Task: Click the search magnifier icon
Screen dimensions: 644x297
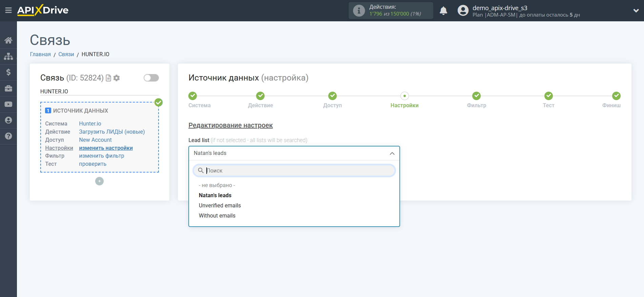Action: (201, 170)
